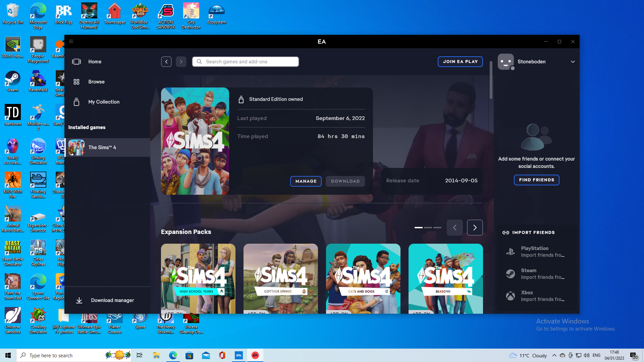Viewport: 644px width, 362px height.
Task: Open weather widget showing 11°C Cloudy
Action: (x=528, y=355)
